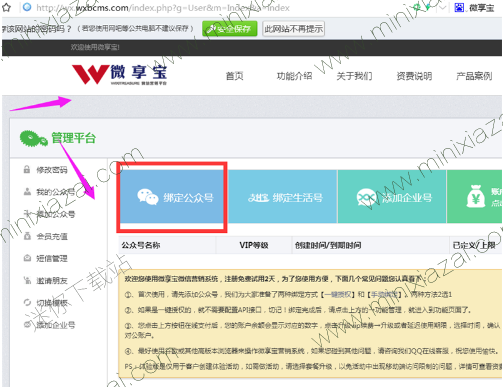Screen dimensions: 503x387
Task: Open 邀请朋友 in the sidebar
Action: pyautogui.click(x=52, y=281)
